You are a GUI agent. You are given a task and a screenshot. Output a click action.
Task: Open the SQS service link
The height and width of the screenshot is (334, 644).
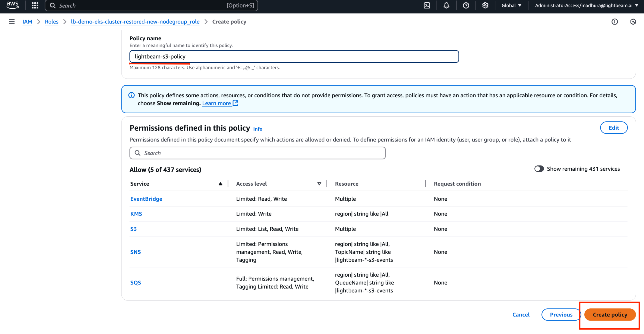click(136, 283)
